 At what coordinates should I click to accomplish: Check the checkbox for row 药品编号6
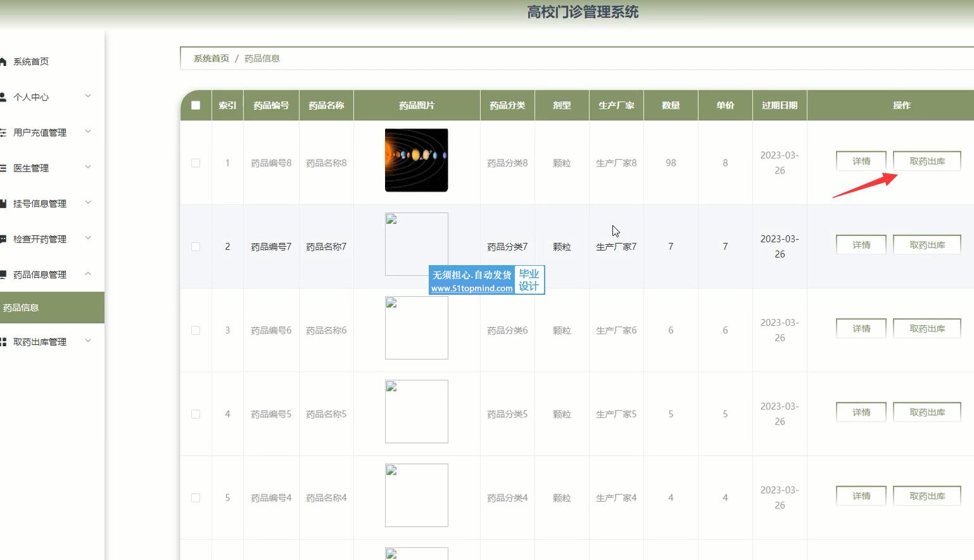coord(196,330)
